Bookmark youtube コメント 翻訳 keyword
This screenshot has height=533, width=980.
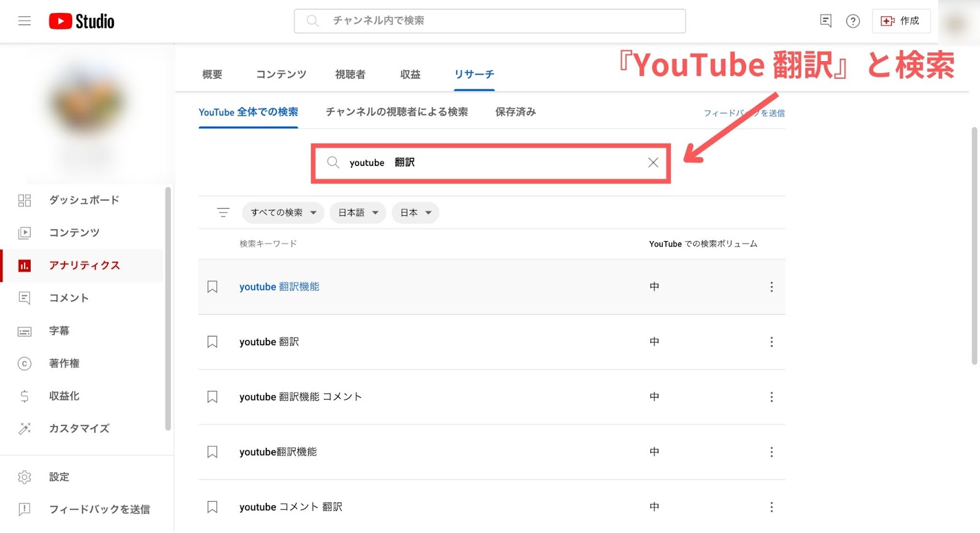213,507
